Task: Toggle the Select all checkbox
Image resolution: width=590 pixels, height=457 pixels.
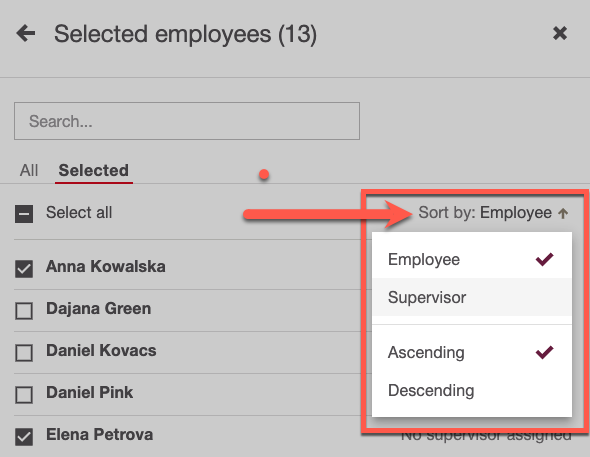Action: click(24, 214)
